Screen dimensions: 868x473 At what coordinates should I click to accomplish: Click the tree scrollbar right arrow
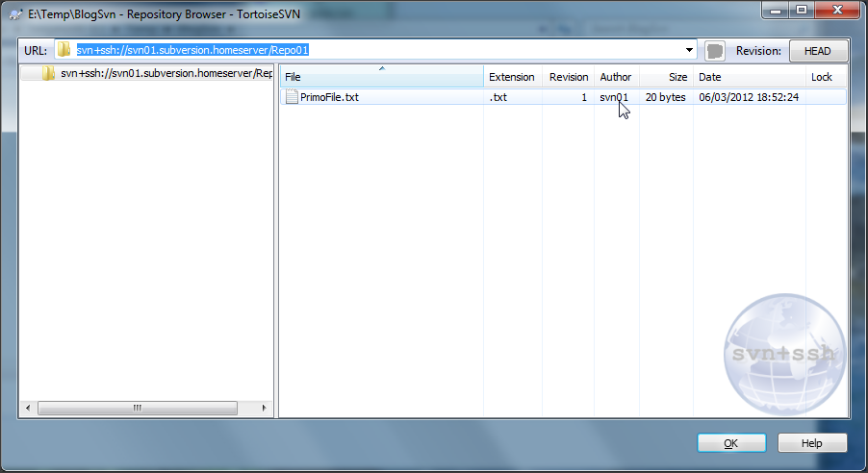(x=264, y=409)
